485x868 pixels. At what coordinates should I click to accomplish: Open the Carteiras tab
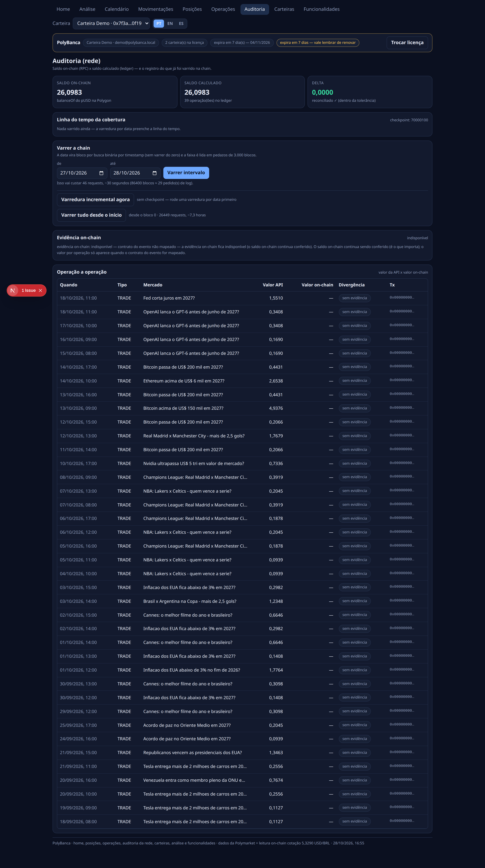click(284, 9)
